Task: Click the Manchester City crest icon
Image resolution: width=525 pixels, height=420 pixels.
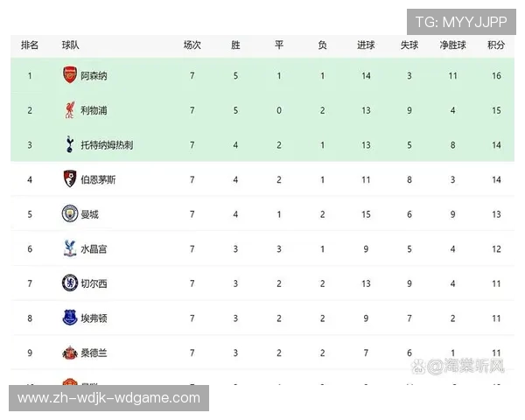Action: 70,213
